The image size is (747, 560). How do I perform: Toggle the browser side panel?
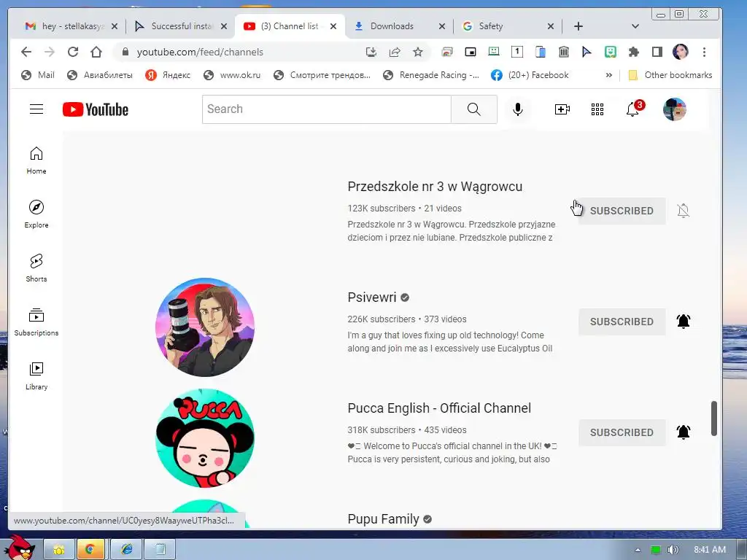click(657, 52)
